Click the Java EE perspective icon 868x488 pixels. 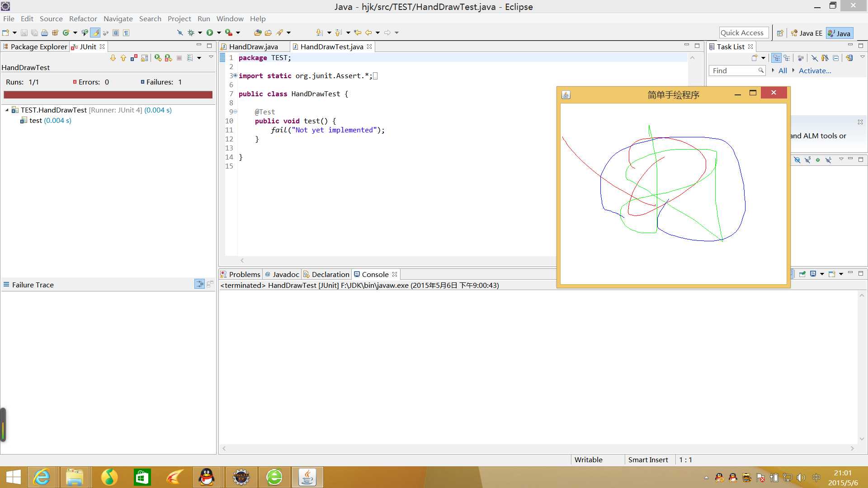(x=807, y=33)
